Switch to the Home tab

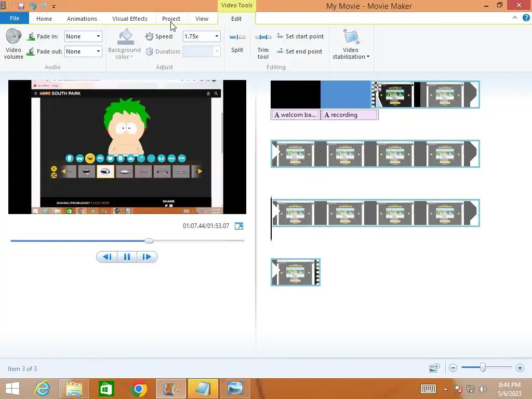click(44, 19)
